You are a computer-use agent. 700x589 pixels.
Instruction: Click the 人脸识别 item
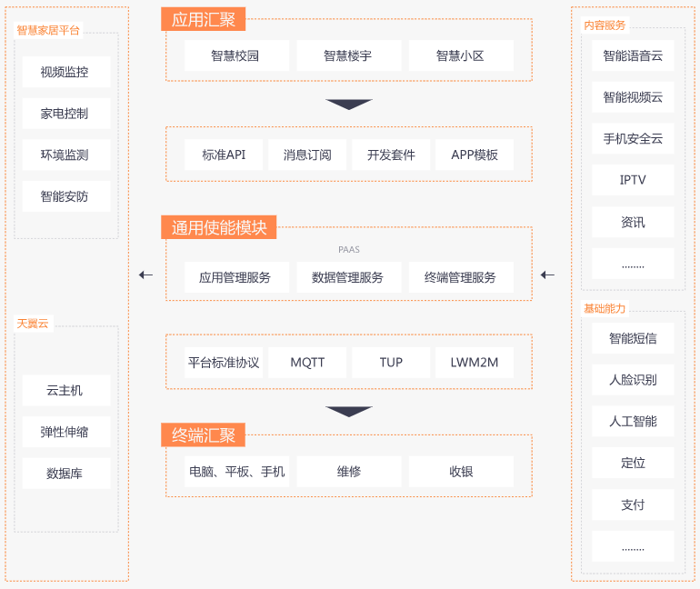tap(633, 380)
